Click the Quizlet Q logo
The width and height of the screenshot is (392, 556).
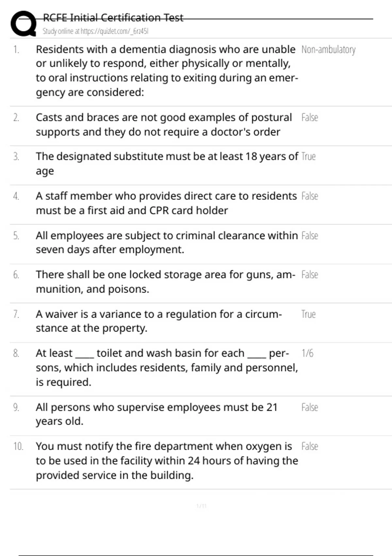click(x=24, y=24)
